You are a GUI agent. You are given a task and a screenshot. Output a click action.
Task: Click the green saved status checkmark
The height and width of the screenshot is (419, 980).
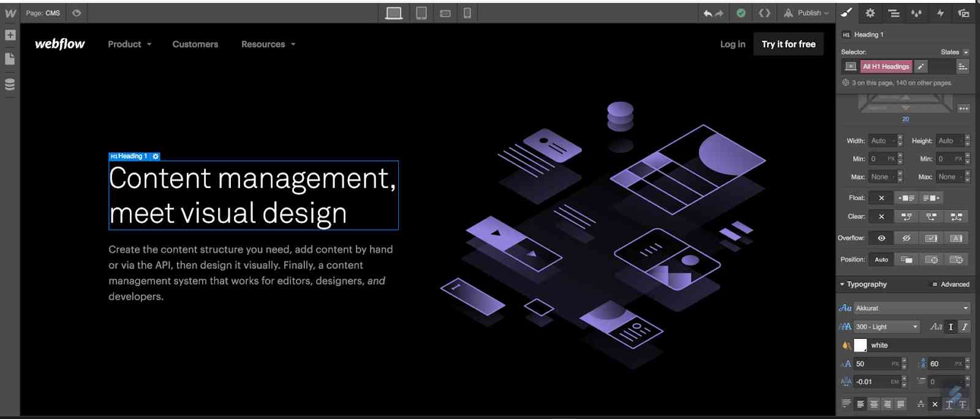tap(741, 13)
